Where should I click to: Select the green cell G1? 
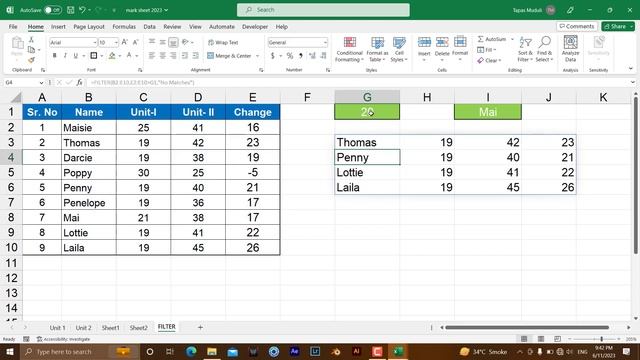coord(367,112)
